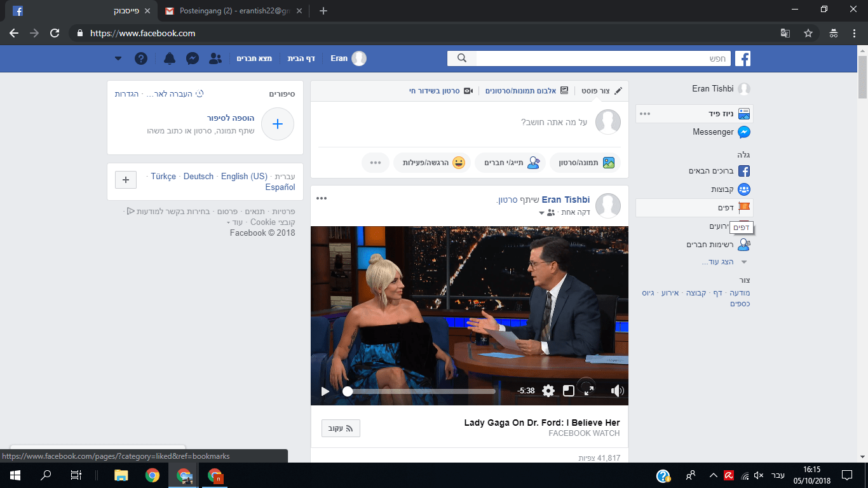Play the Lady Gaga video
The image size is (868, 488).
click(325, 391)
